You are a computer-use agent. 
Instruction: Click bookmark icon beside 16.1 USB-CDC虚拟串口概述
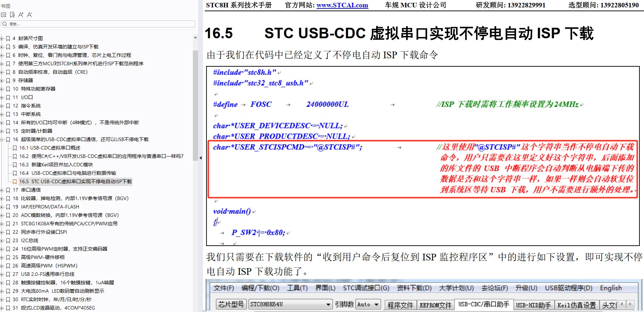pyautogui.click(x=15, y=148)
